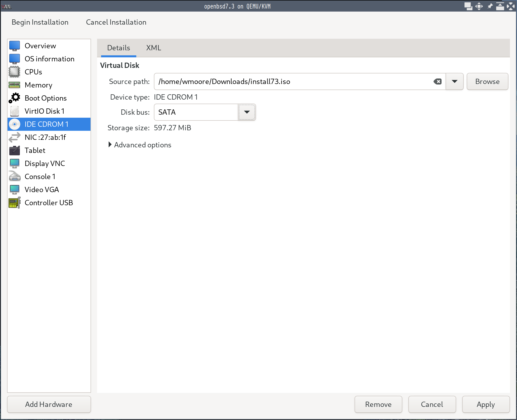Select Video VGA entry

[x=49, y=190]
